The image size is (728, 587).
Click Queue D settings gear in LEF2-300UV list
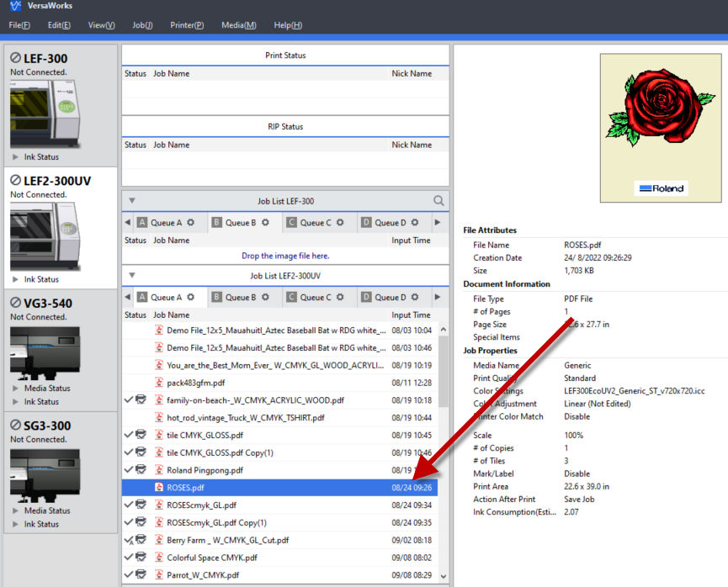415,297
